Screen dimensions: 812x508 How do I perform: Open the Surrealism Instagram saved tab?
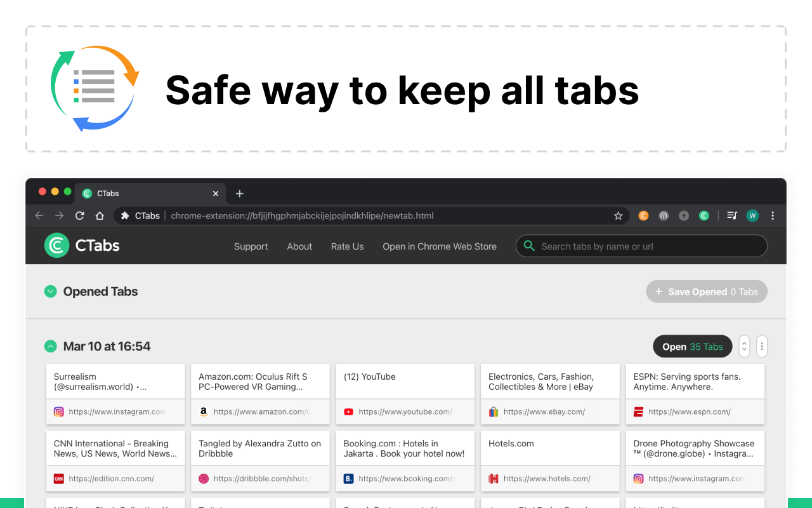click(x=115, y=394)
